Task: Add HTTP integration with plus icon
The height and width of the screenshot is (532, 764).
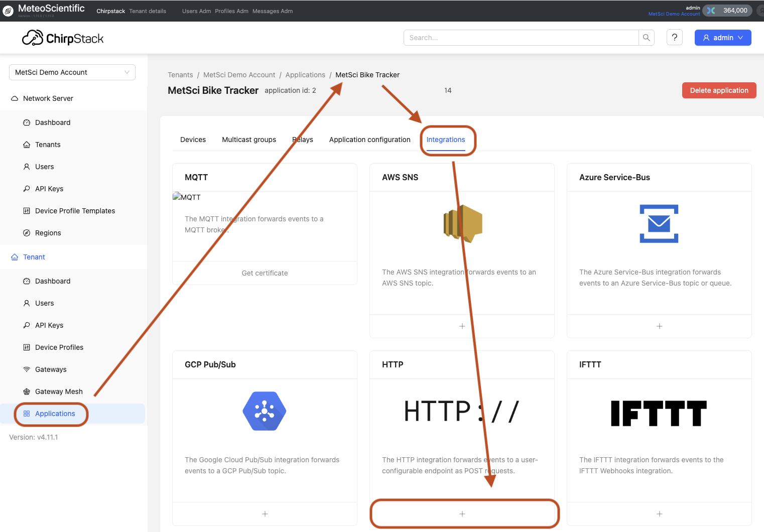Action: click(462, 514)
